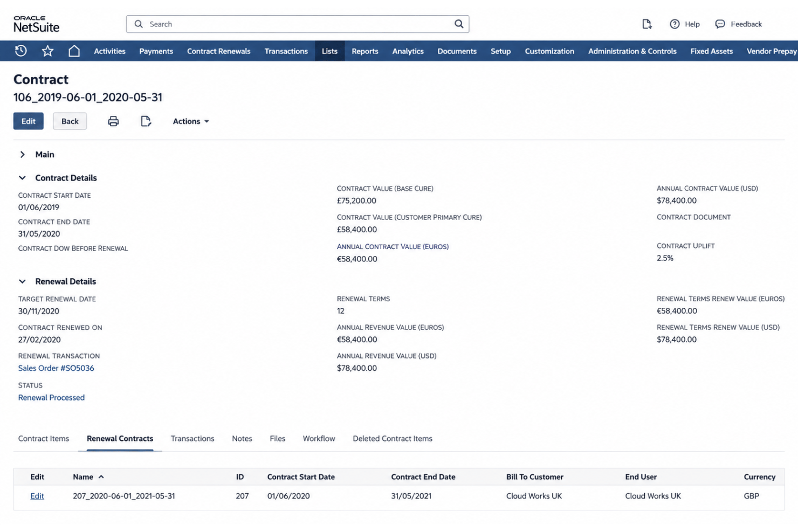Click the search magnifier button
This screenshot has width=798, height=532.
(x=458, y=24)
